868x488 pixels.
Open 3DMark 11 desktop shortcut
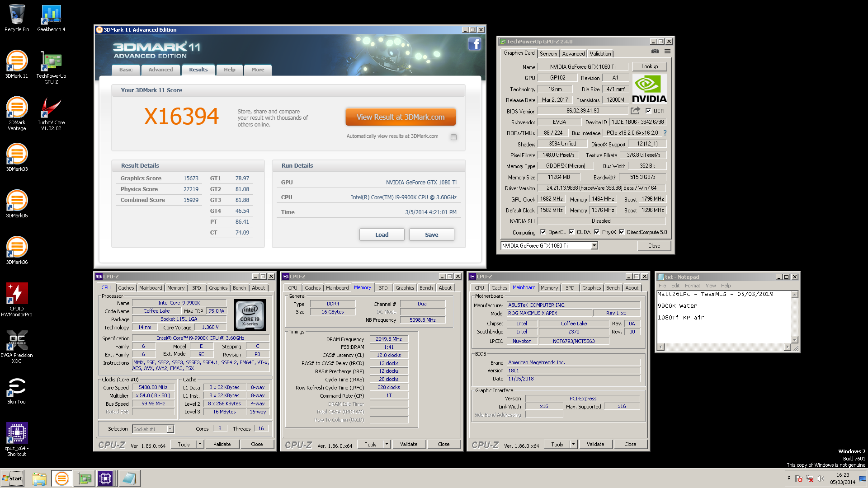pyautogui.click(x=17, y=64)
